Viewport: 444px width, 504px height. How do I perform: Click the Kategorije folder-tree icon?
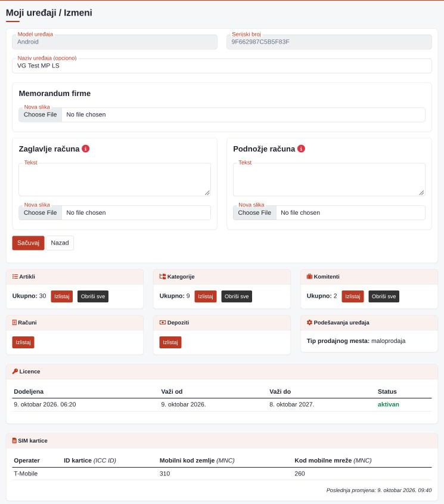pyautogui.click(x=163, y=276)
